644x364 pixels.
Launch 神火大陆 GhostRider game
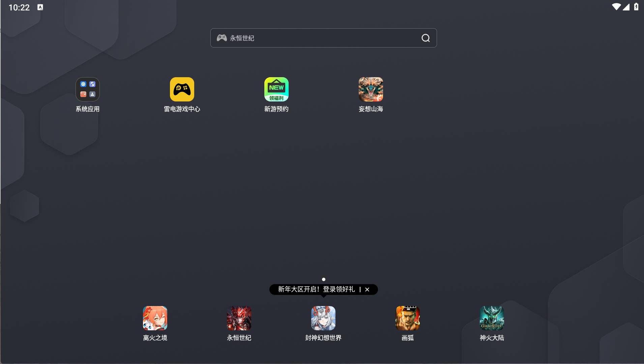(492, 318)
